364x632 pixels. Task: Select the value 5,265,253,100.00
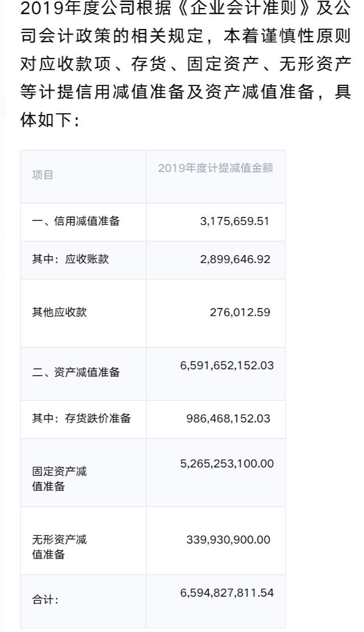227,463
